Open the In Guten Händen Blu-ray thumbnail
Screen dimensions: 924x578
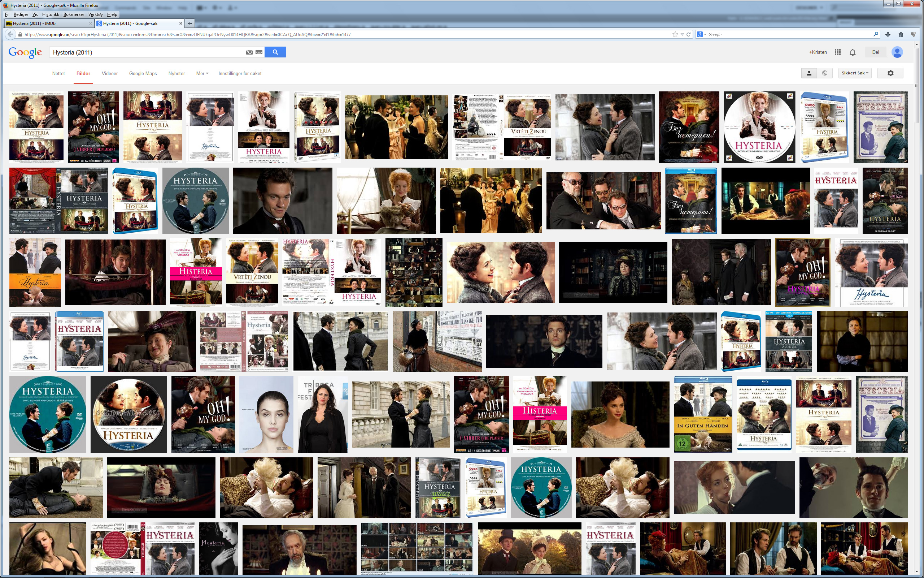click(703, 414)
